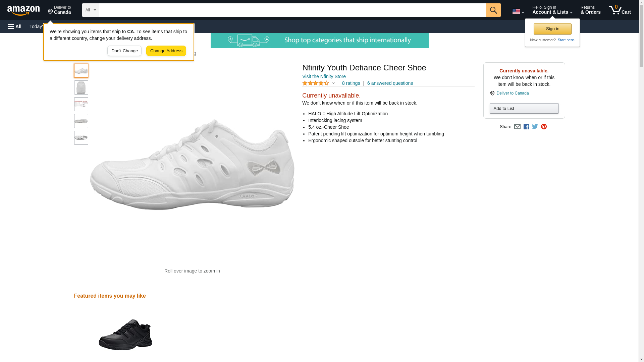Screen dimensions: 644x362
Task: Click the Deliver to Canada location pin
Action: coord(59,10)
